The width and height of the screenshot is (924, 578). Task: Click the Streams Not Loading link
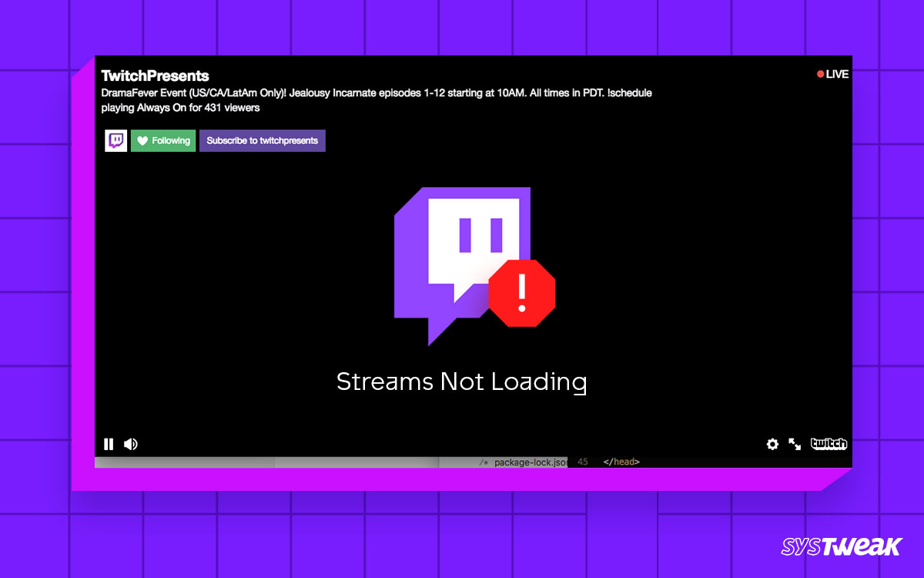pos(461,381)
